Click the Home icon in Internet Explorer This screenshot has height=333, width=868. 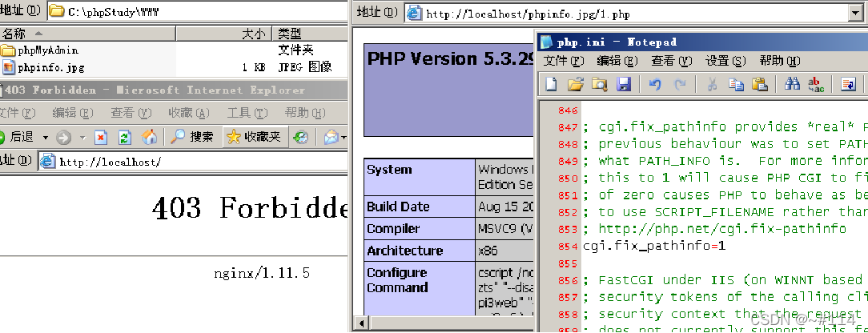pos(150,137)
